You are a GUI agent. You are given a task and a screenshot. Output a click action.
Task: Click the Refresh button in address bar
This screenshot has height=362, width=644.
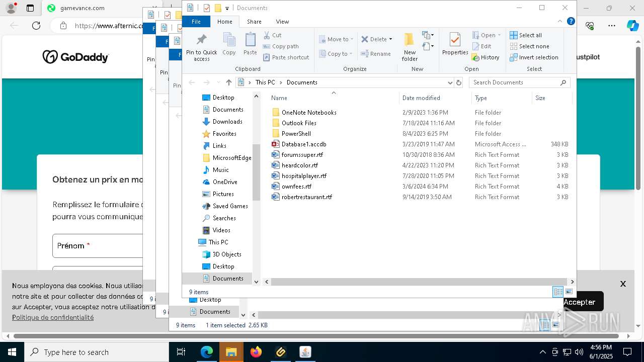458,82
